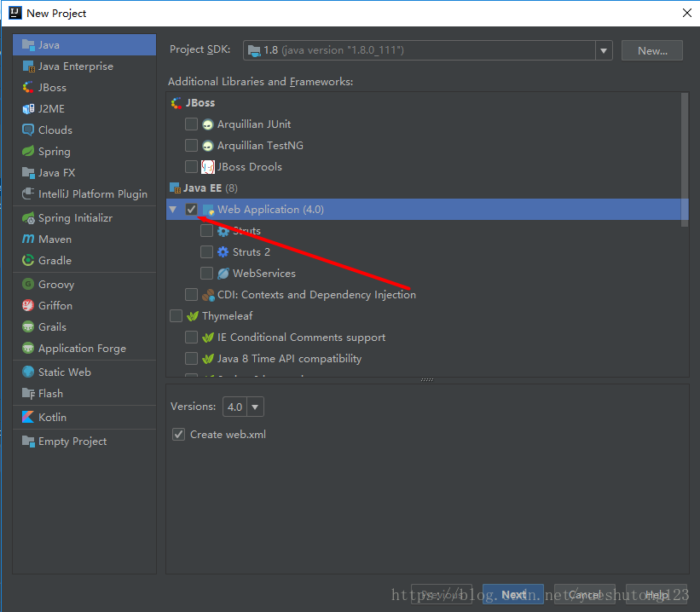Select the J2ME icon

click(28, 109)
